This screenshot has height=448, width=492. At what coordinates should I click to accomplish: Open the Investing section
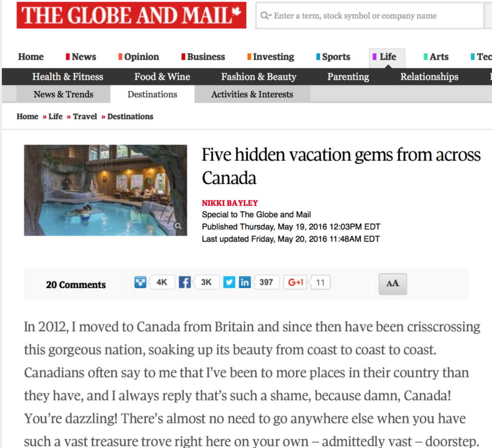(x=271, y=57)
